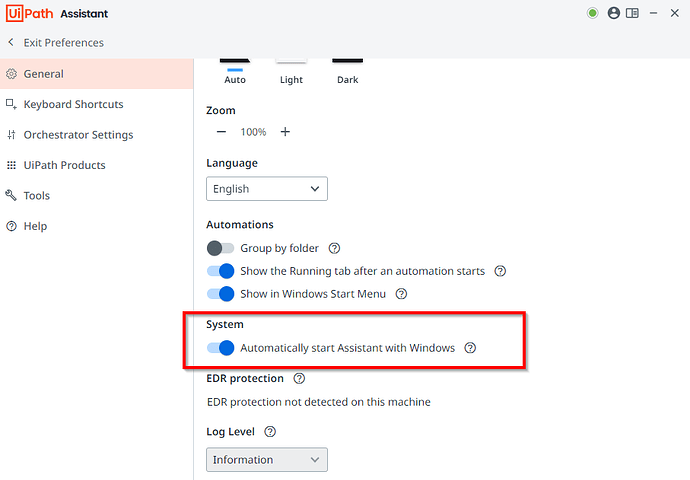The height and width of the screenshot is (480, 690).
Task: Click help icon beside Group by folder
Action: click(334, 248)
